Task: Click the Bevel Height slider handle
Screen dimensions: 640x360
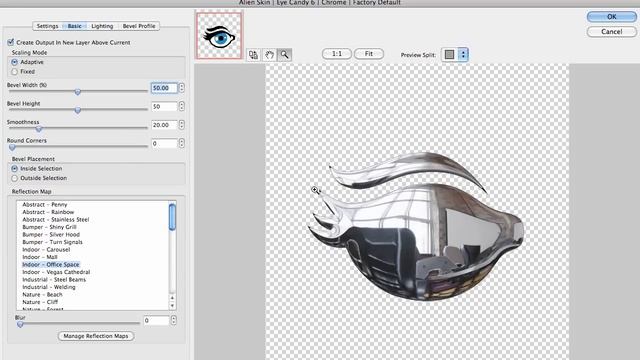Action: (78, 111)
